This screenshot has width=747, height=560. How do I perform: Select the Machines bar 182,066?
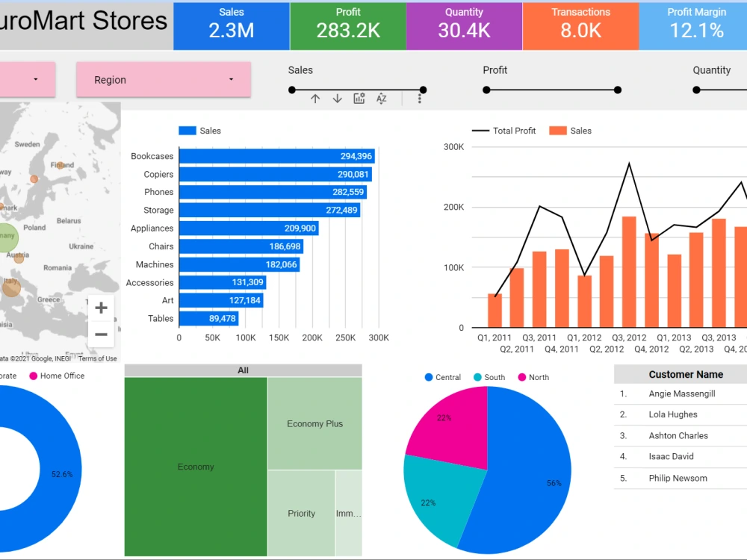tap(240, 264)
